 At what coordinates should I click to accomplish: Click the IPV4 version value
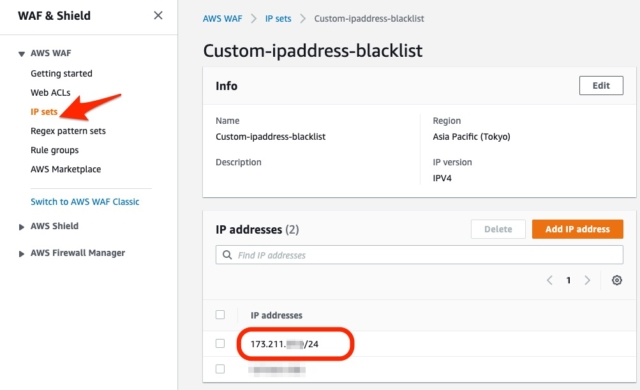click(442, 178)
